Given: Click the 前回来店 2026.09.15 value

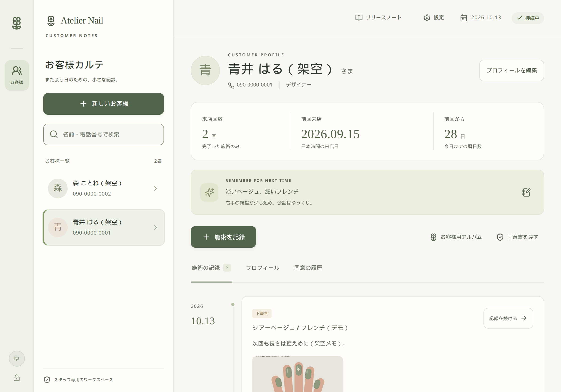Looking at the screenshot, I should click(x=330, y=134).
